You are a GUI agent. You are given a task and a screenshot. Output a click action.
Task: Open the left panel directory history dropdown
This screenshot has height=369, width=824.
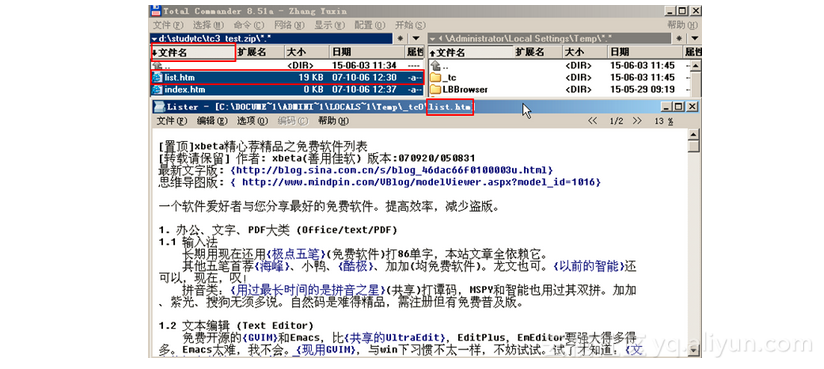416,38
